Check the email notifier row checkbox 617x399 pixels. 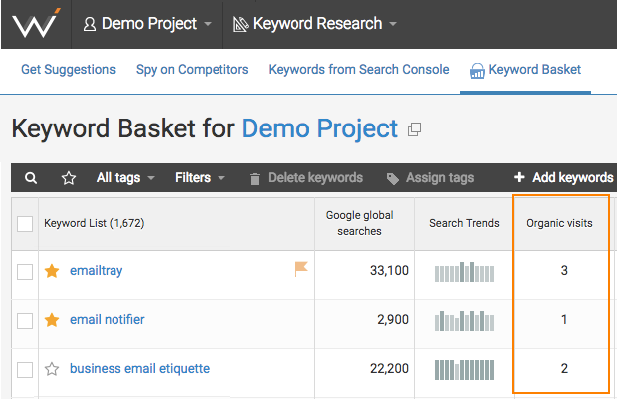coord(25,321)
